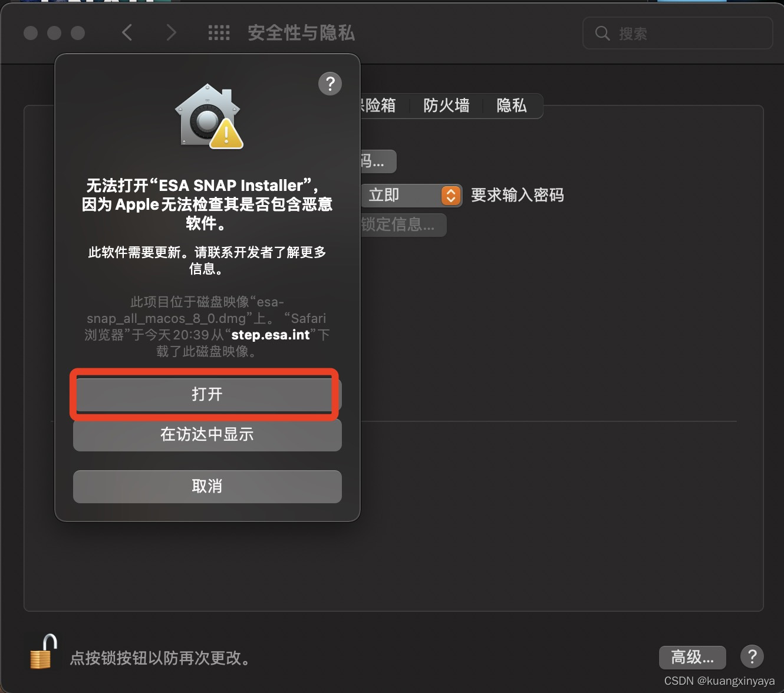Click the forward navigation chevron

(171, 32)
